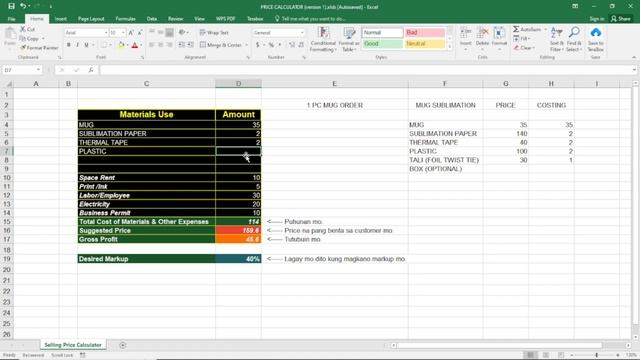
Task: Insert cells using Insert button
Action: coord(465,39)
